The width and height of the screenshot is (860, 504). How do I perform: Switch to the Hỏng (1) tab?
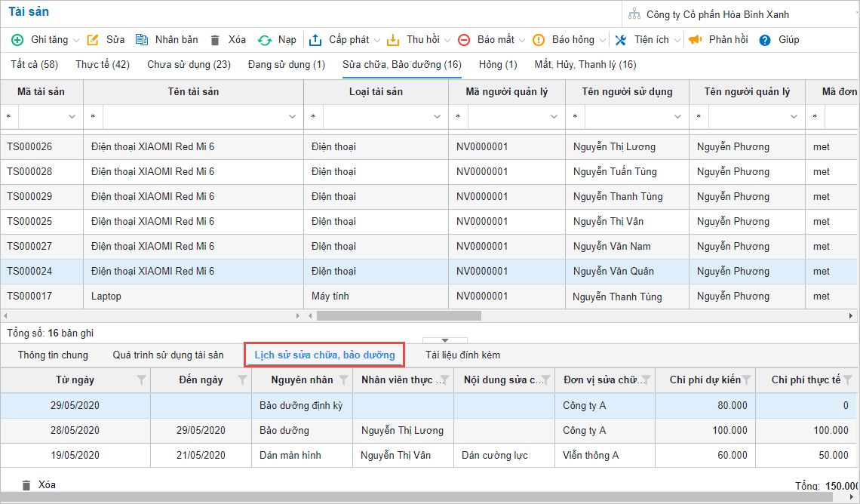pyautogui.click(x=498, y=65)
